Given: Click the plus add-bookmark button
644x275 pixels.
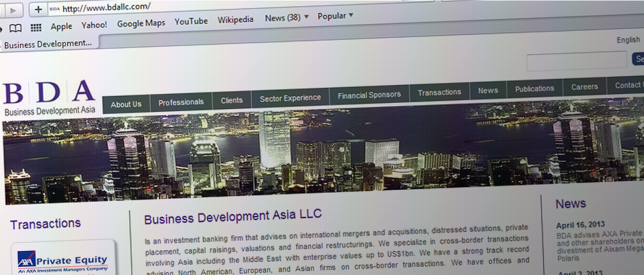Looking at the screenshot, I should (38, 10).
